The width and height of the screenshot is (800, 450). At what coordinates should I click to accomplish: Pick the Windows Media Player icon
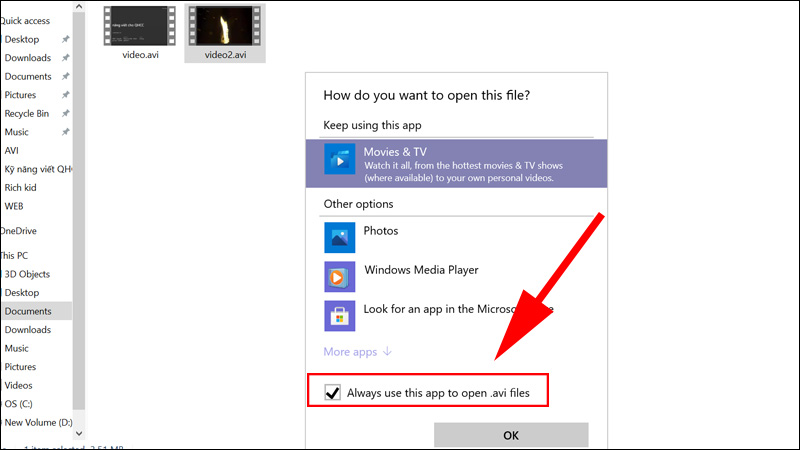339,277
